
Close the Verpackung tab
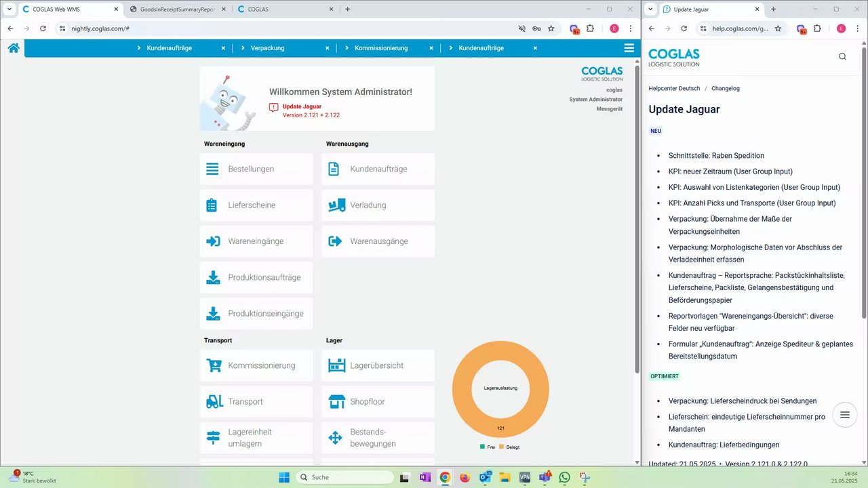click(327, 48)
